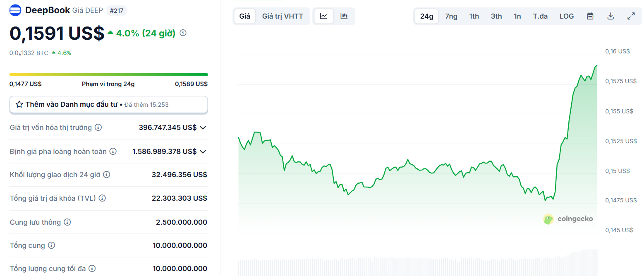The width and height of the screenshot is (644, 276).
Task: Click the star icon in Thêm vào Danh mục đầu tư
Action: 19,105
